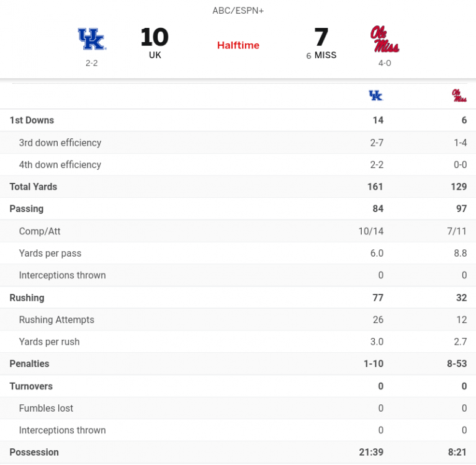Image resolution: width=476 pixels, height=465 pixels.
Task: Click Ole Miss's 4-0 record text
Action: pyautogui.click(x=385, y=63)
